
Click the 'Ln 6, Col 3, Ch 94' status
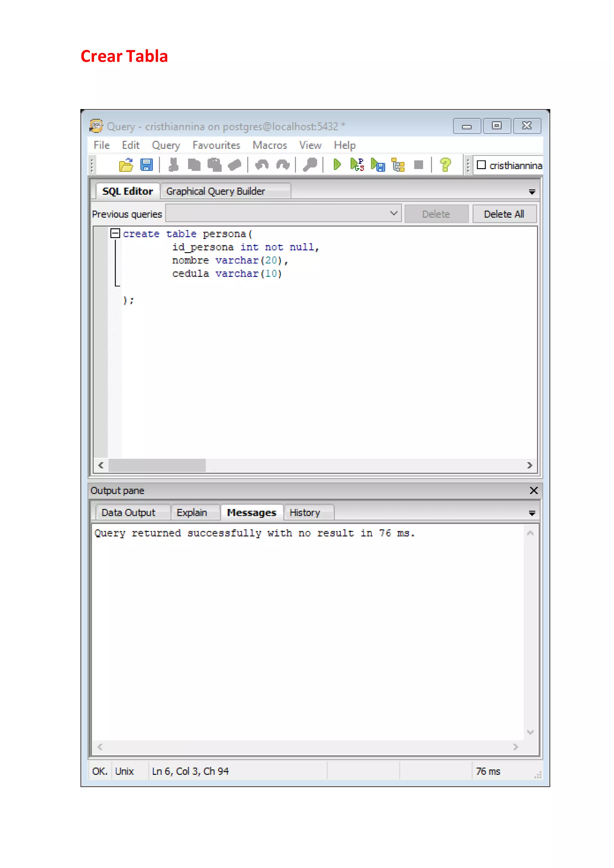coord(190,771)
